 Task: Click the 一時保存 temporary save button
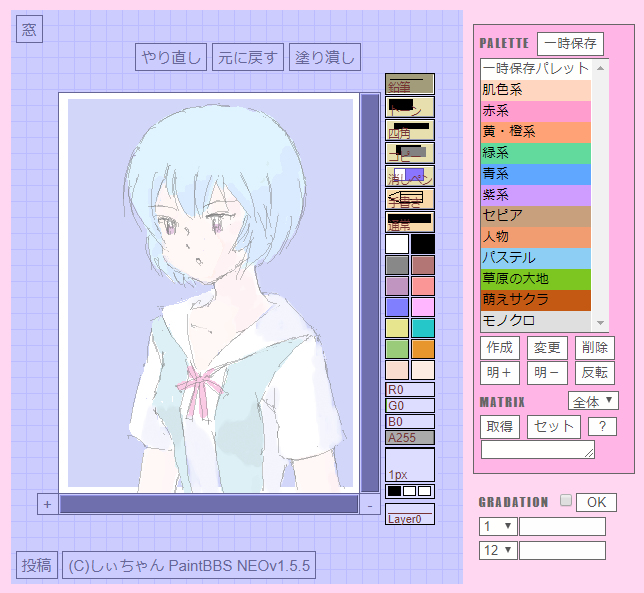570,44
